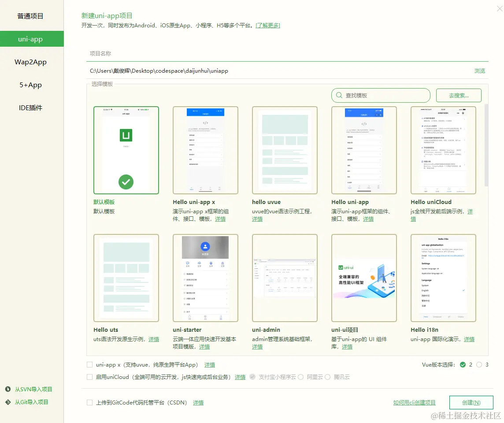Pick the uni-starter template thumbnail
504x423 pixels.
(x=205, y=278)
